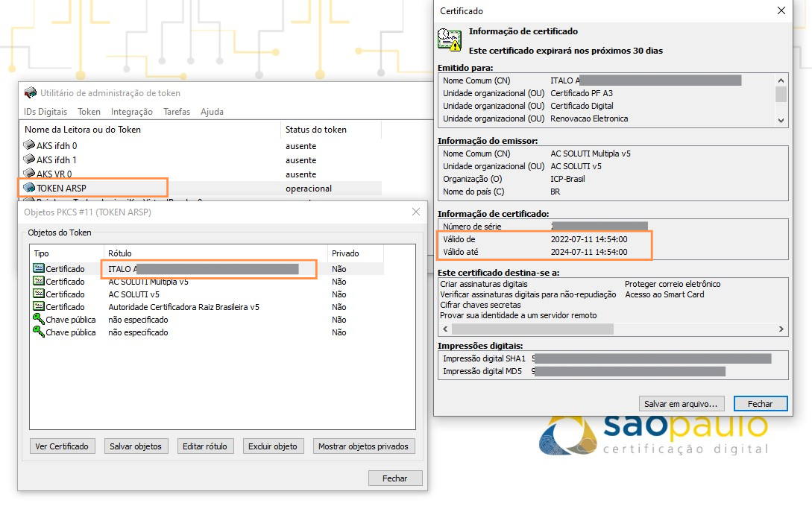Click up arrow of Emitido para scrollbar
Viewport: 812px width, 506px height.
[x=781, y=80]
